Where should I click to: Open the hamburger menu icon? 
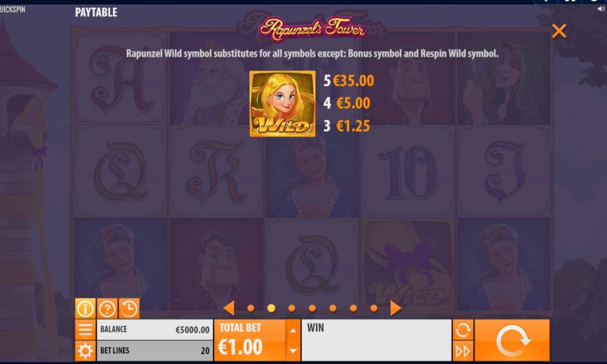pyautogui.click(x=85, y=329)
